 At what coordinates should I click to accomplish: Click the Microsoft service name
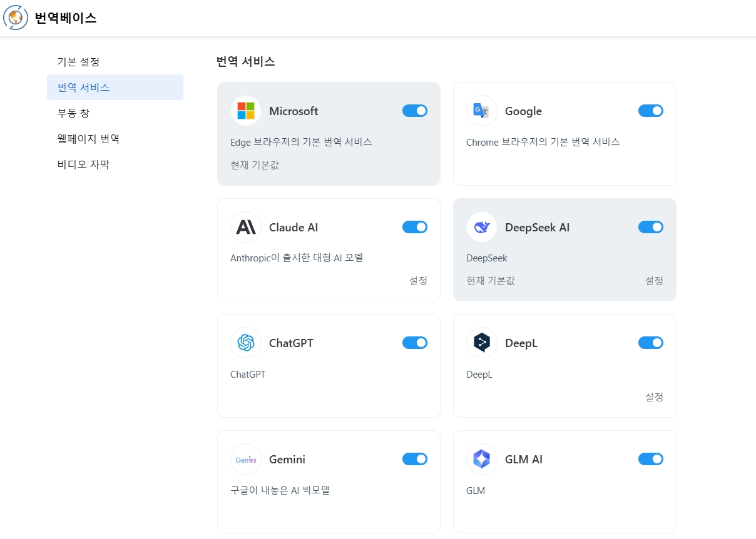coord(294,111)
